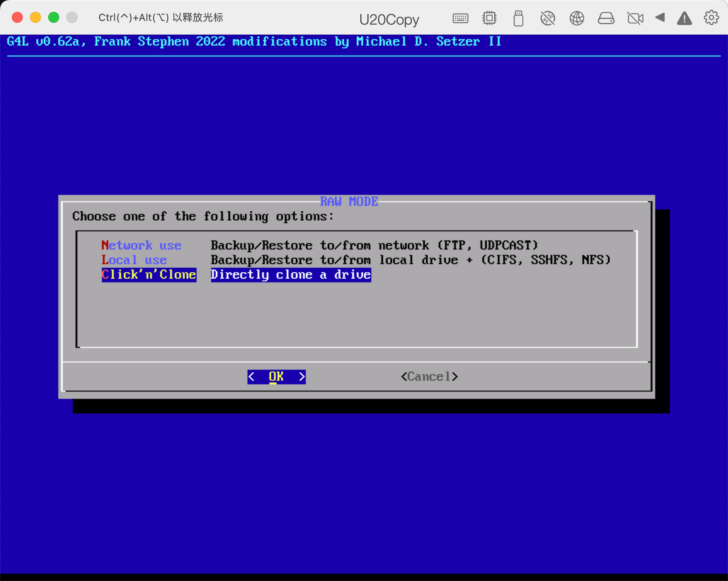Screen dimensions: 728x581
Task: Minimize the U20Copy window
Action: click(35, 17)
